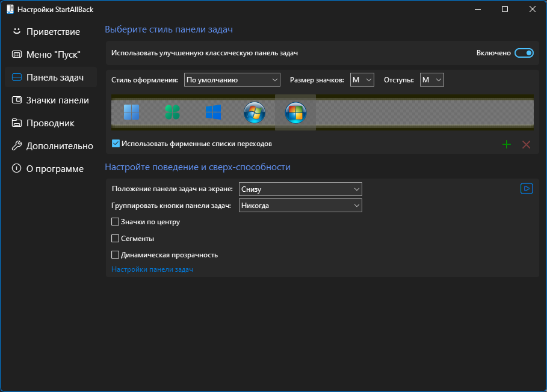Click the Настройте поведение и сверх-способности heading
Image resolution: width=547 pixels, height=392 pixels.
[198, 167]
